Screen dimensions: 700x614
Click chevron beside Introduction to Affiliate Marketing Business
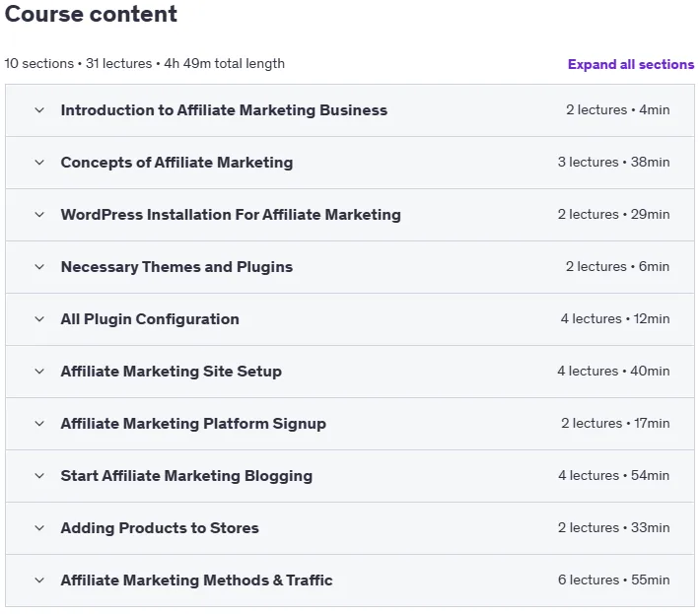click(x=39, y=109)
